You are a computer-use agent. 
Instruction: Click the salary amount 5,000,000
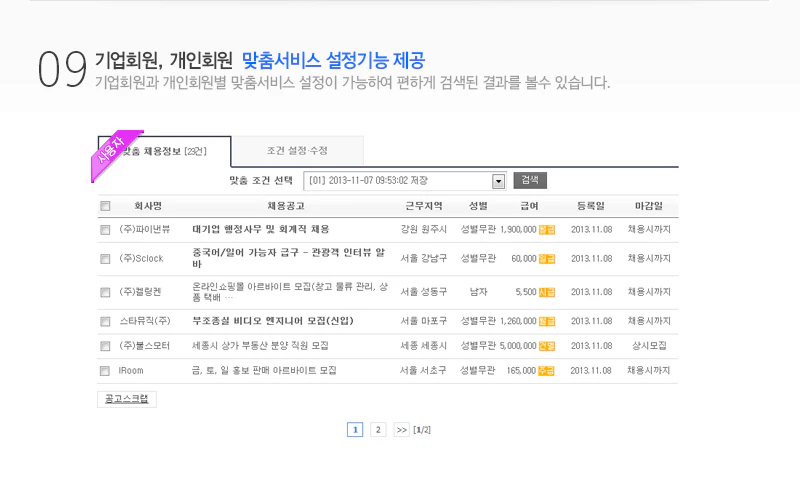click(518, 346)
